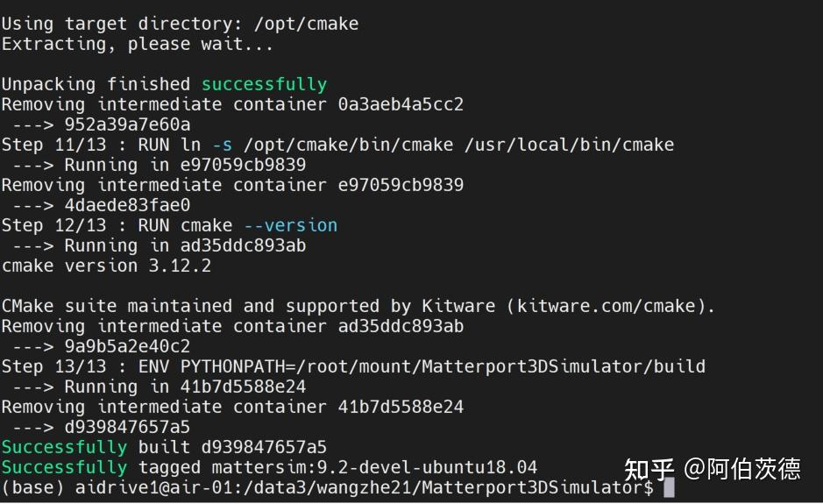Click the green "successfully" after Unpacking finished

coord(264,84)
